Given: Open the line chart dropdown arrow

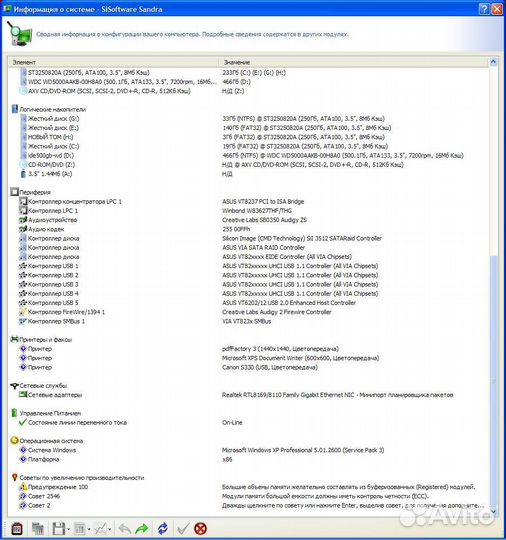Looking at the screenshot, I should [x=110, y=529].
